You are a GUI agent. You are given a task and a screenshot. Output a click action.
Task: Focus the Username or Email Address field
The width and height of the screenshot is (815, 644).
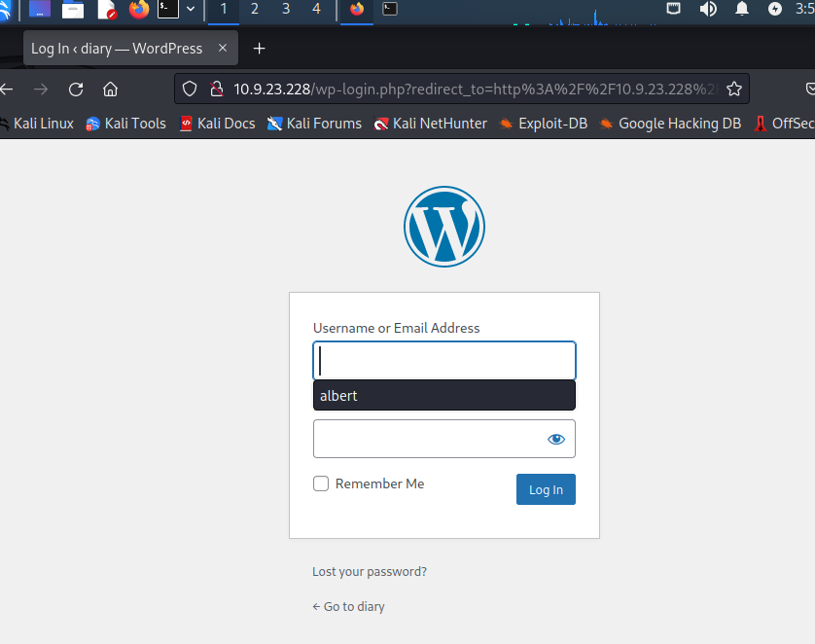coord(444,361)
